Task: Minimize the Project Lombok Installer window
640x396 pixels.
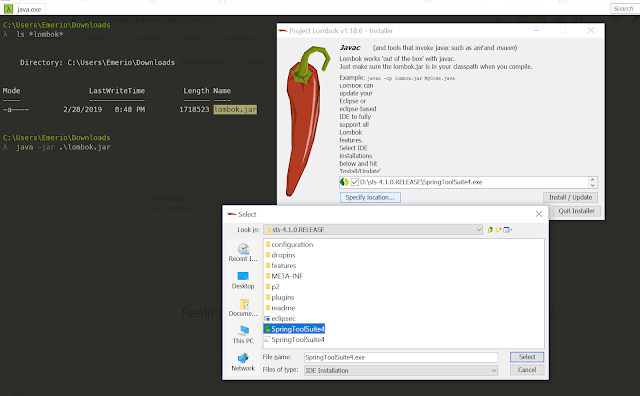Action: pos(536,31)
